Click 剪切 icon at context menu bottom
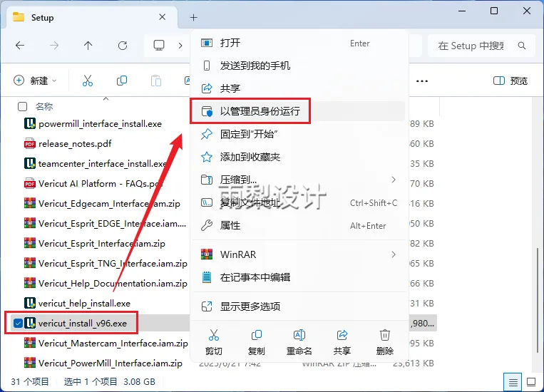This screenshot has height=392, width=544. pos(214,342)
